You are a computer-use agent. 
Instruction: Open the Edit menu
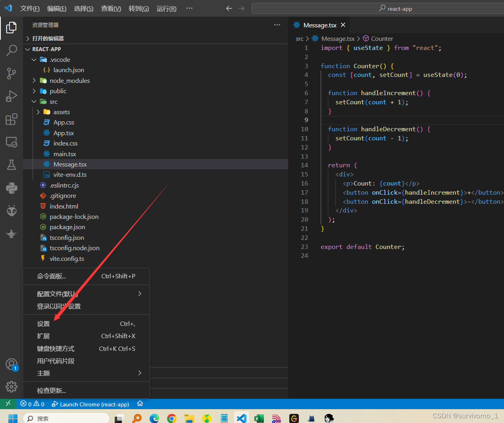57,8
